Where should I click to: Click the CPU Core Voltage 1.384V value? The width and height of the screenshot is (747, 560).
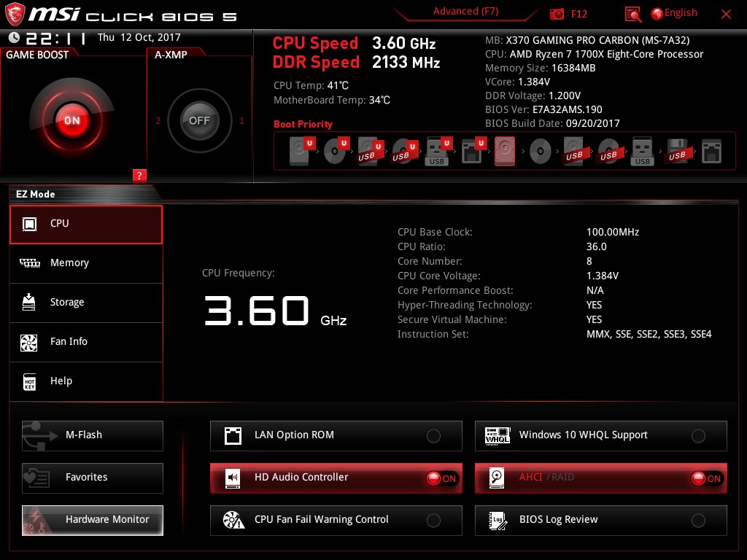click(x=602, y=276)
